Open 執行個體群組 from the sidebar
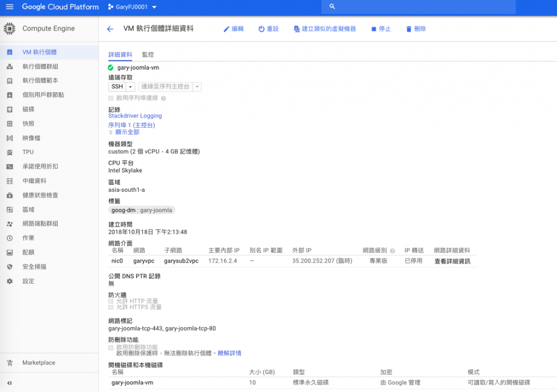 tap(49, 66)
